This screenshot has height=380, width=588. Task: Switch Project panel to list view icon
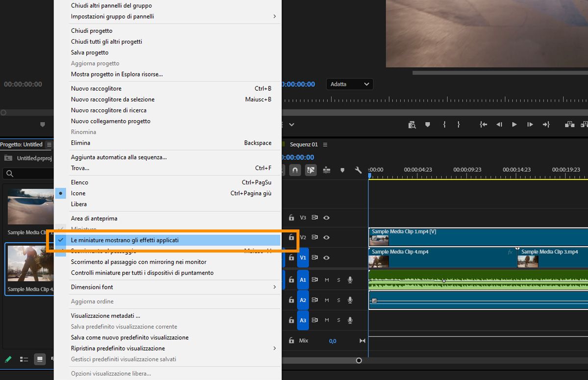click(x=24, y=359)
